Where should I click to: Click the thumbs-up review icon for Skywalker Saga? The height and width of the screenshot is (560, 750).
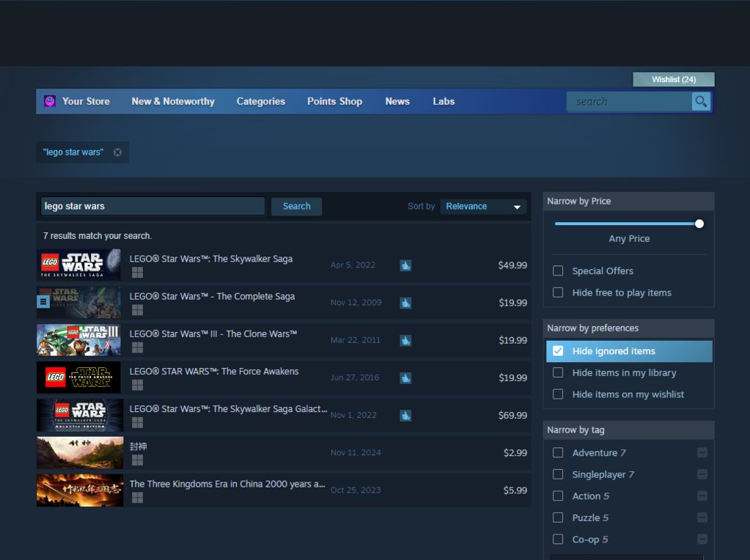tap(405, 265)
